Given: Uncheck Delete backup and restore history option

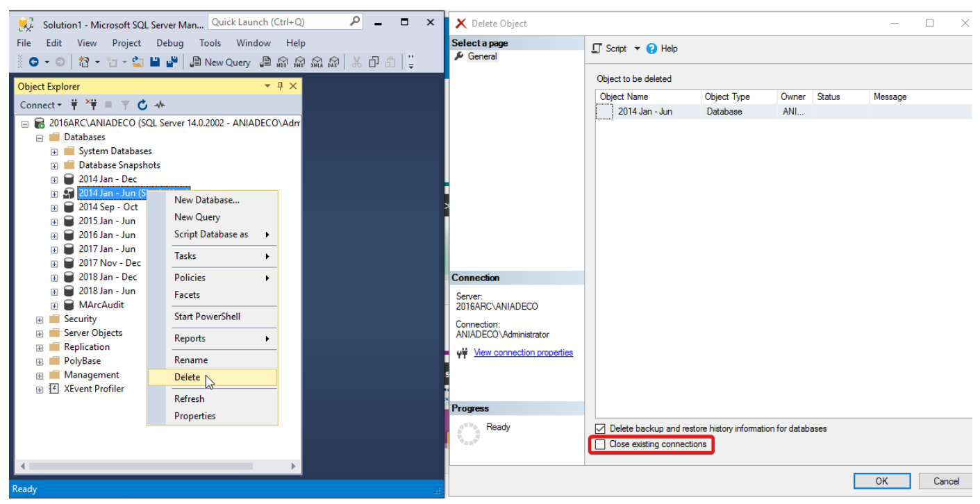Looking at the screenshot, I should (600, 429).
